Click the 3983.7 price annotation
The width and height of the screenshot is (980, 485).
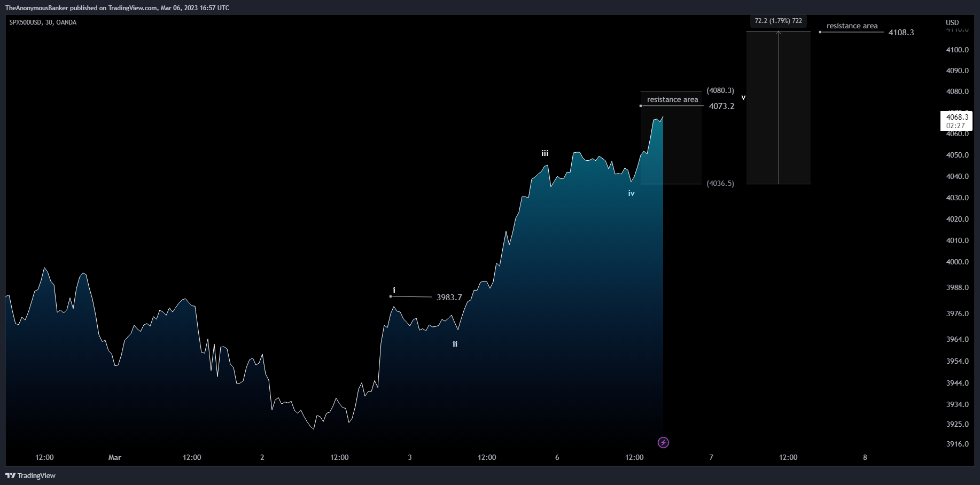click(x=449, y=298)
